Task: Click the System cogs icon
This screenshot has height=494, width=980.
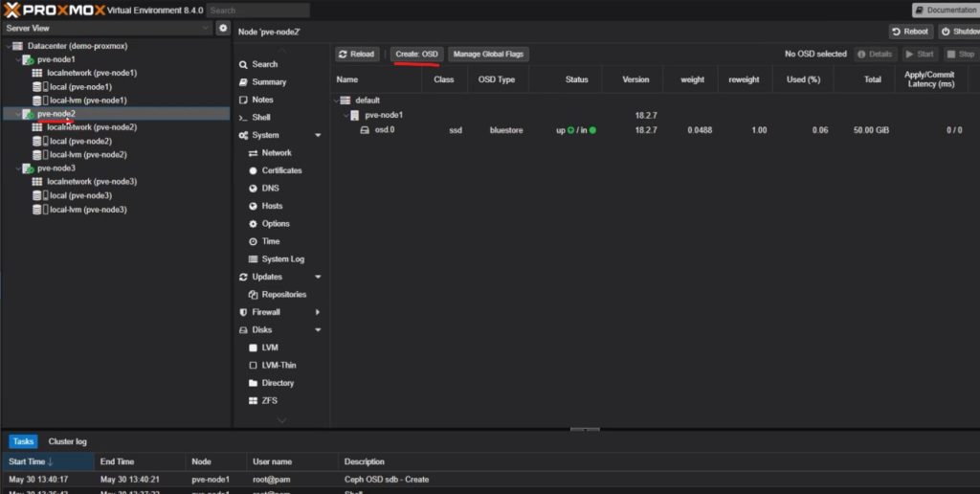Action: 243,135
